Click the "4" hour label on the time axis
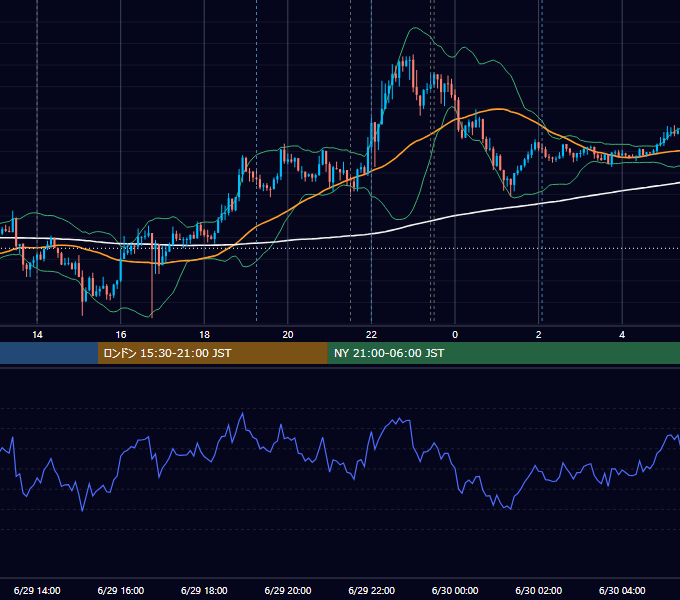This screenshot has height=600, width=680. [622, 335]
